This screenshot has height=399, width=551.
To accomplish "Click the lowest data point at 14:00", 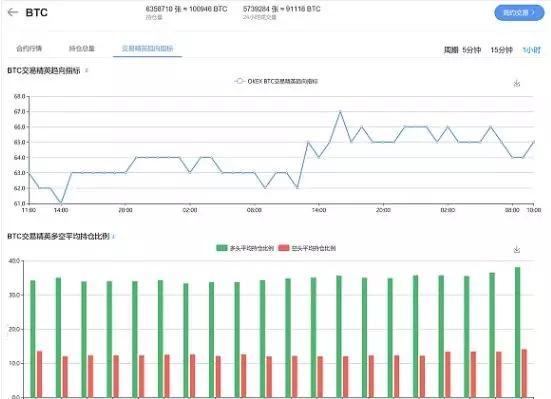I will coord(61,203).
